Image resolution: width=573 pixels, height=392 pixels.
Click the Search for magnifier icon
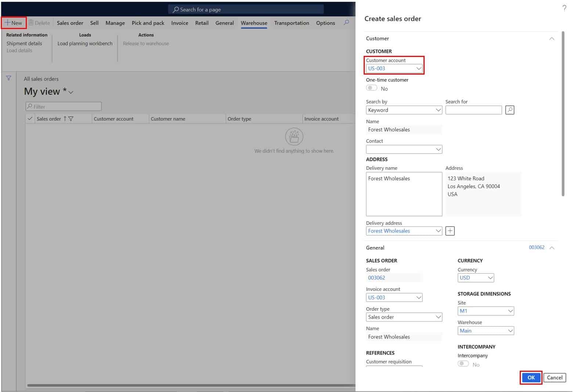[509, 109]
